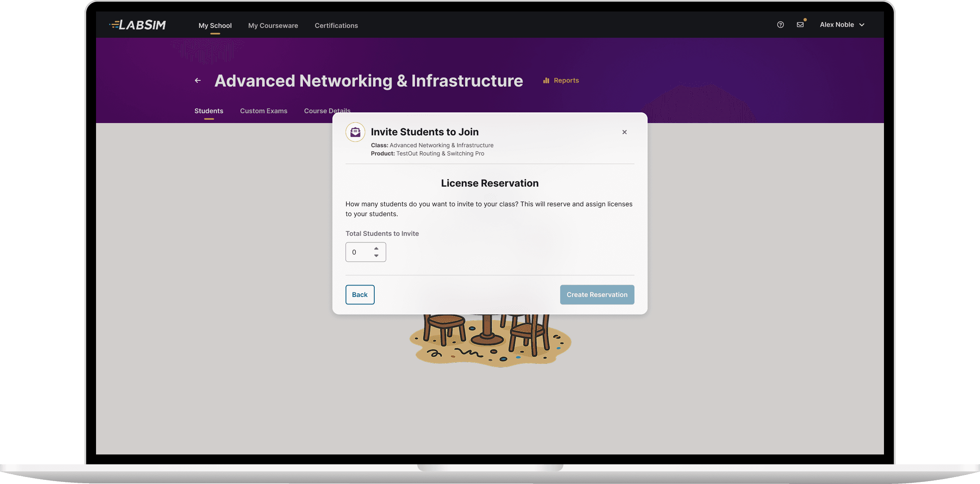
Task: Go to My Courseware
Action: [273, 25]
